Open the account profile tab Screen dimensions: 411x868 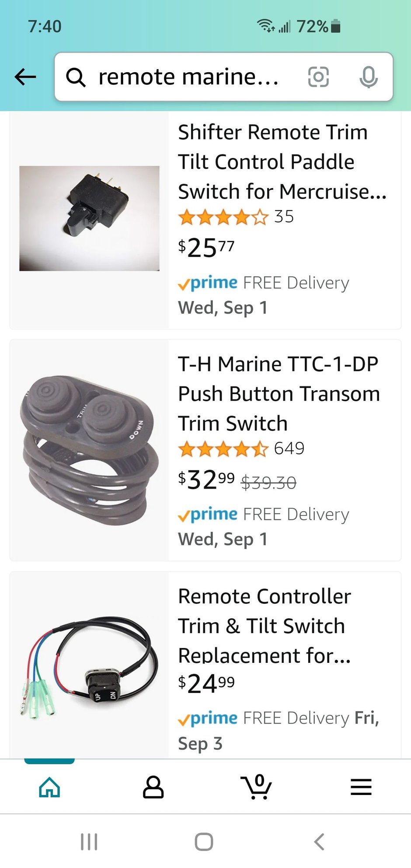(153, 787)
